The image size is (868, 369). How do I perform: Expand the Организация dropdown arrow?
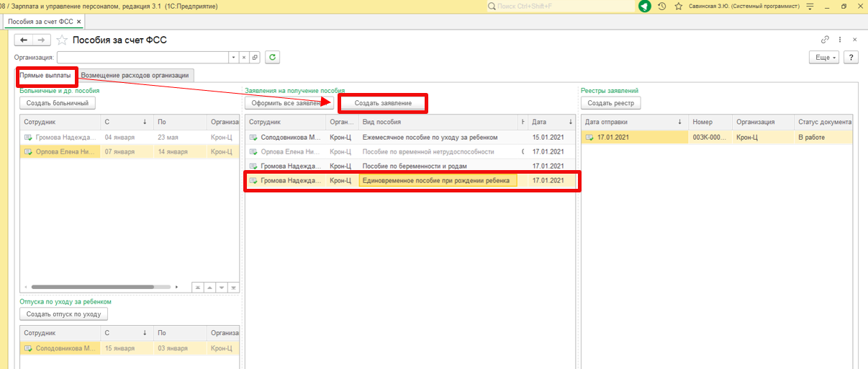233,58
